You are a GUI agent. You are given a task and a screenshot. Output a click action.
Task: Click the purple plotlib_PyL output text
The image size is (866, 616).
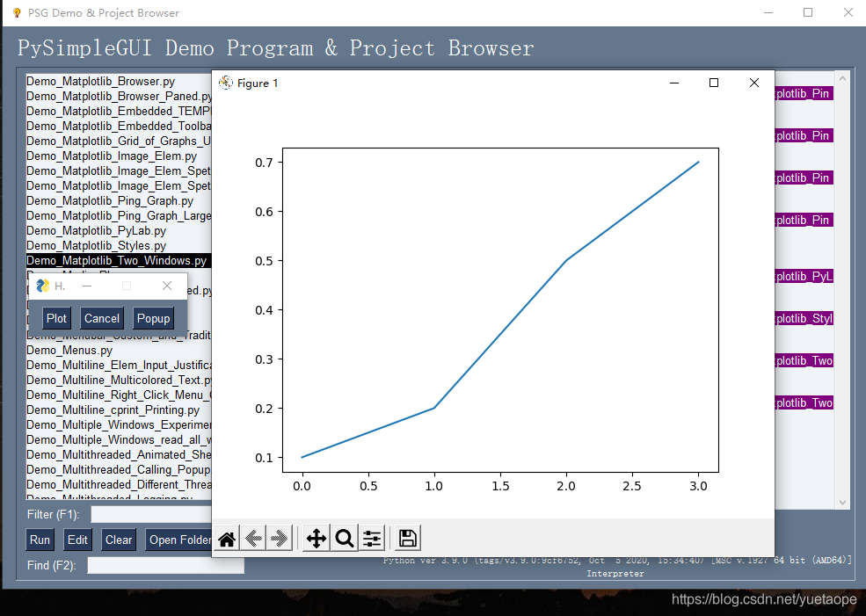804,276
